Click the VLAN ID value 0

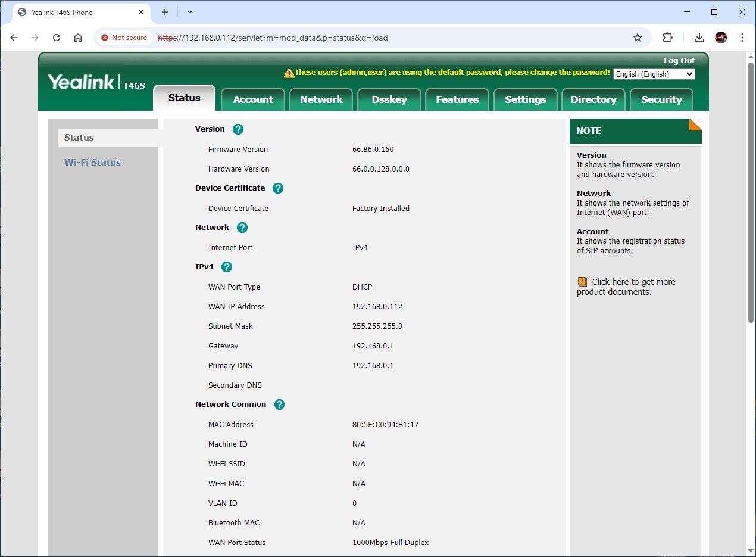pyautogui.click(x=354, y=503)
